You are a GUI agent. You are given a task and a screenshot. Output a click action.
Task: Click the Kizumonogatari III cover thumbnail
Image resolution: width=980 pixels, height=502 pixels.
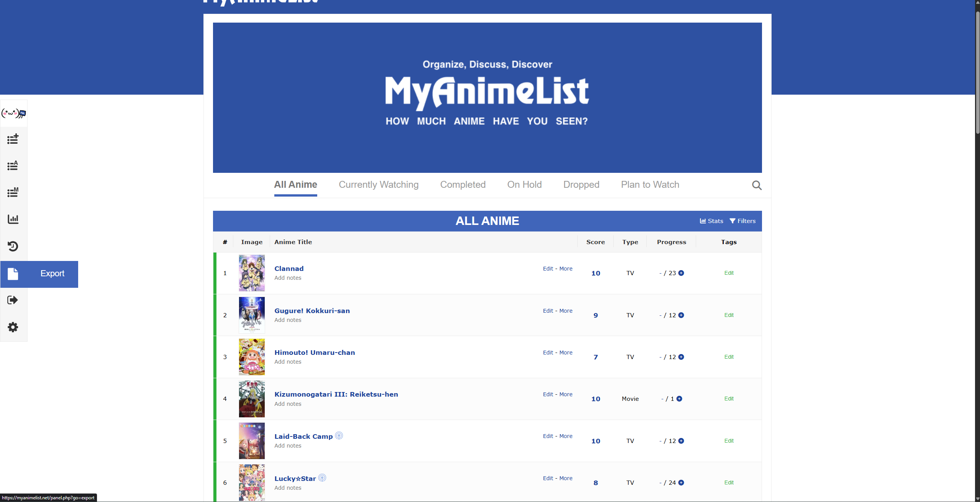coord(252,399)
